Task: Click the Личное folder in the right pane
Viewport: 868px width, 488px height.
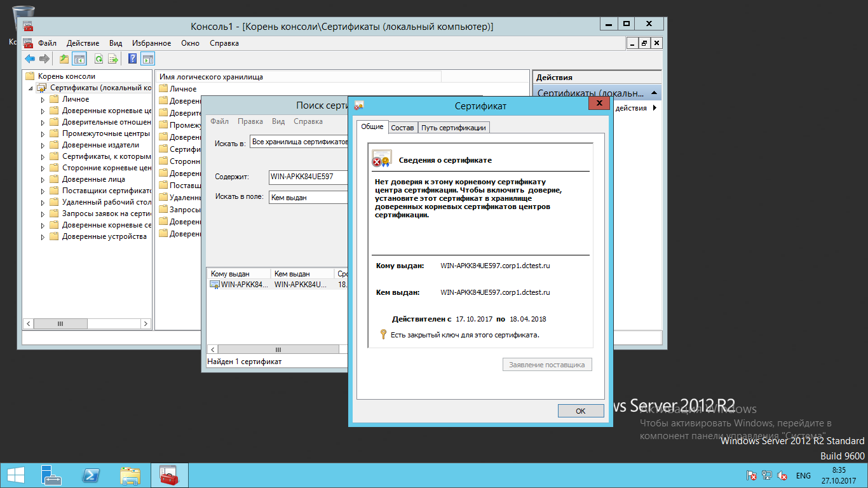Action: (x=177, y=89)
